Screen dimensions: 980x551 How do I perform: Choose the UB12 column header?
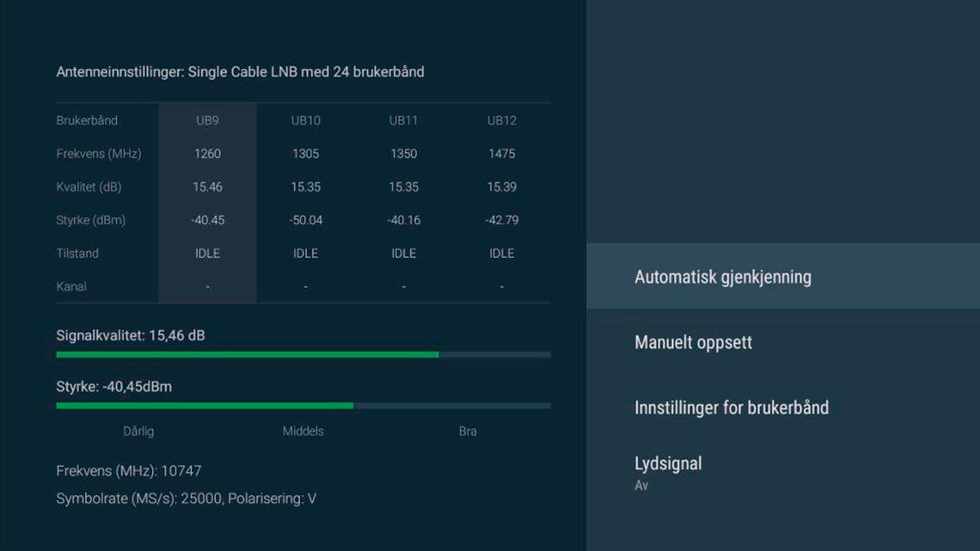coord(501,120)
